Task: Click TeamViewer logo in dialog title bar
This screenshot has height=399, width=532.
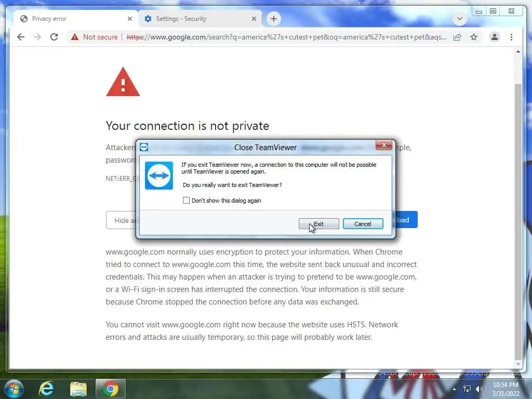Action: click(x=144, y=147)
